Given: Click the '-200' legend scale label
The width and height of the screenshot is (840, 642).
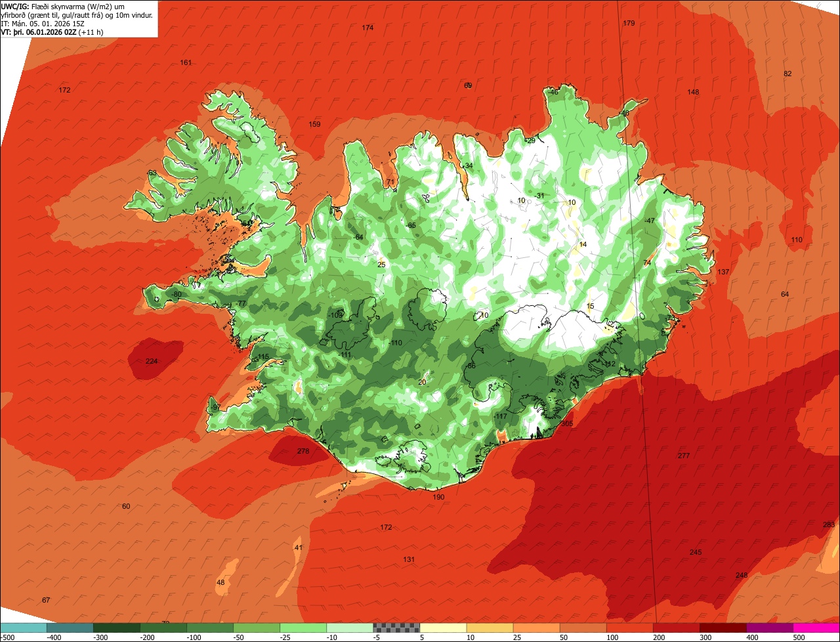Looking at the screenshot, I should coord(147,637).
